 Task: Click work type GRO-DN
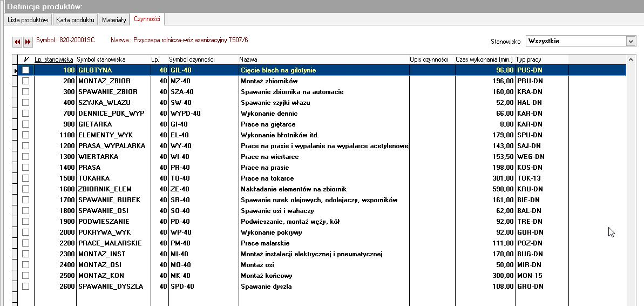pyautogui.click(x=530, y=286)
